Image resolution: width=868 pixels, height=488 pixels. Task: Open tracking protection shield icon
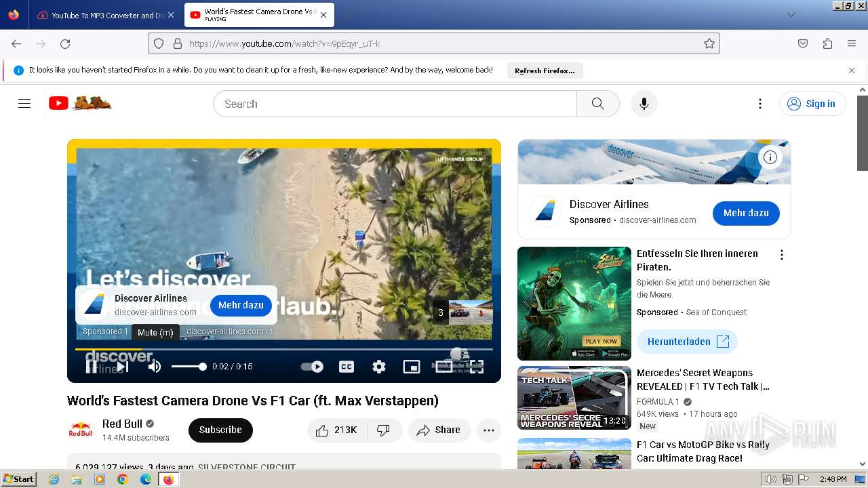point(159,43)
